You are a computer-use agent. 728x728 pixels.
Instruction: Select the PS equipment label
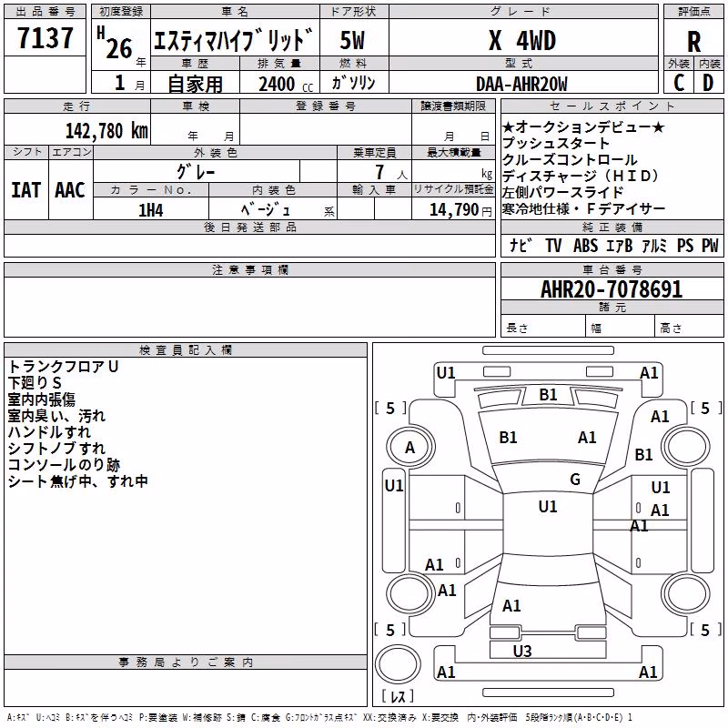685,245
